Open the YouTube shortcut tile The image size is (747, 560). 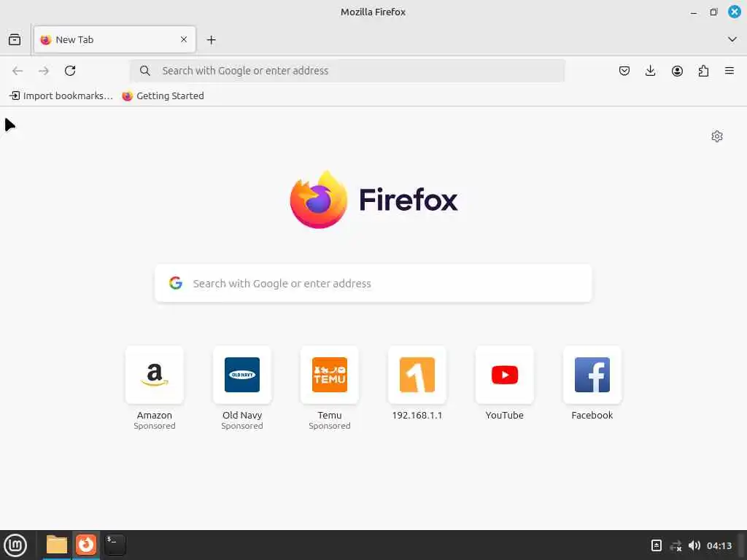[x=505, y=375]
